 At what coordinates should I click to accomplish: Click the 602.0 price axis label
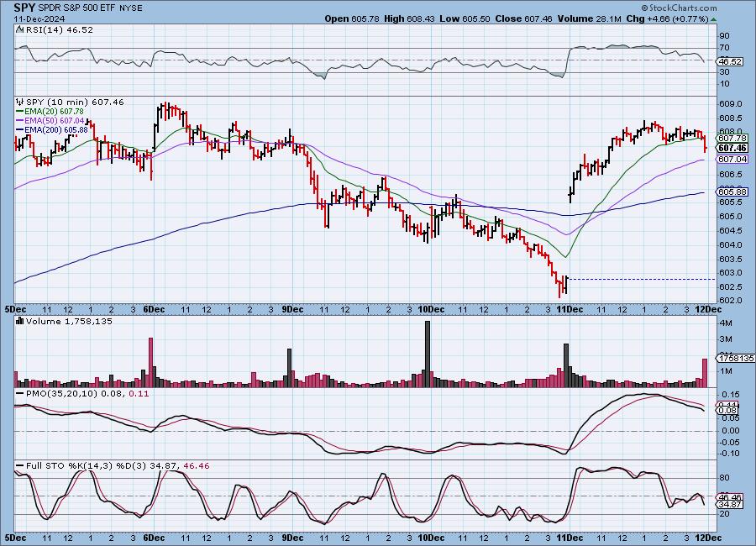[x=730, y=300]
